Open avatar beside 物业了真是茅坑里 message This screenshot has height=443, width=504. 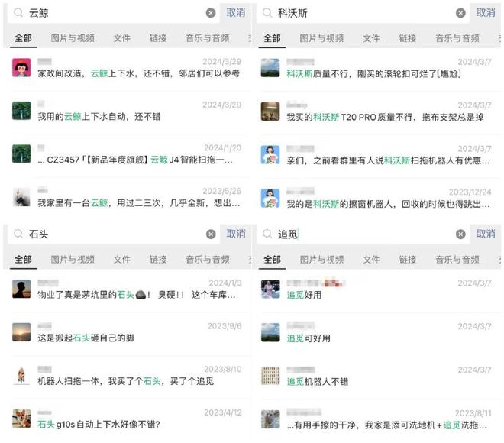click(x=21, y=289)
